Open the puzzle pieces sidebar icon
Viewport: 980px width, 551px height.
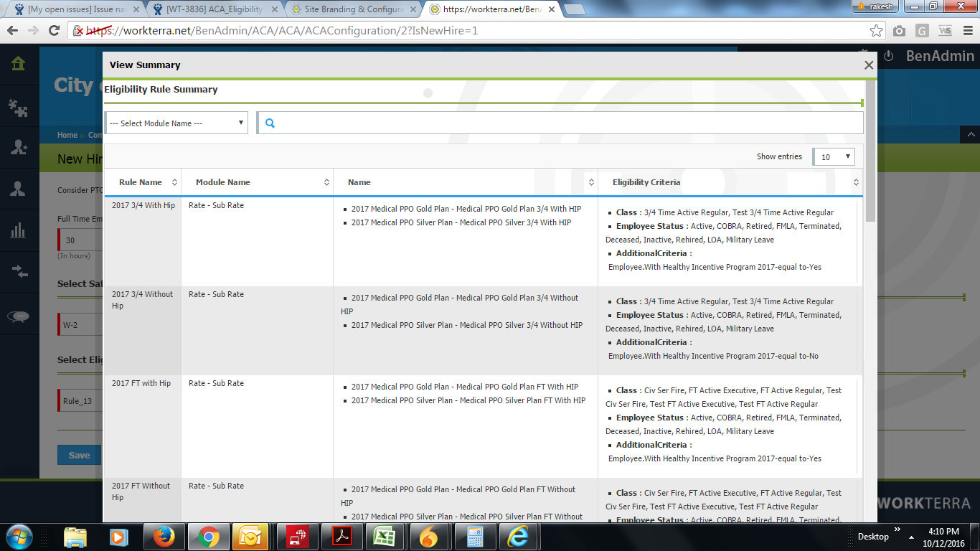[19, 108]
